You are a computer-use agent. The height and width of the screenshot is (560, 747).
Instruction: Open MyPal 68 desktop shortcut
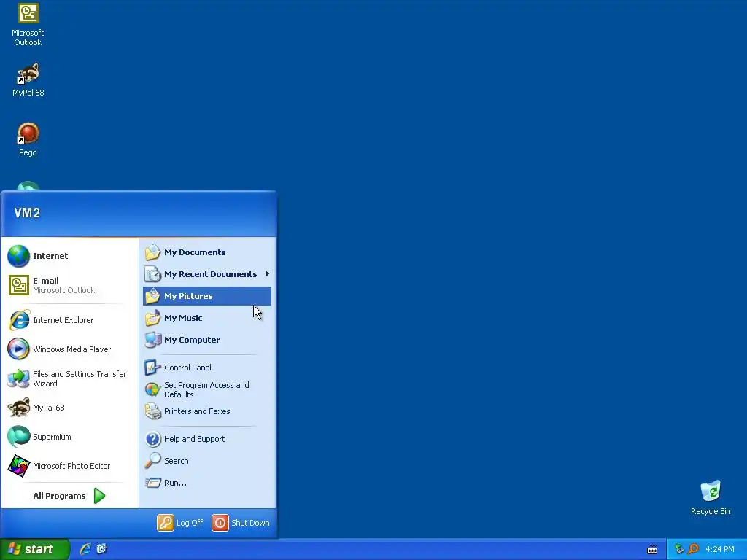28,80
